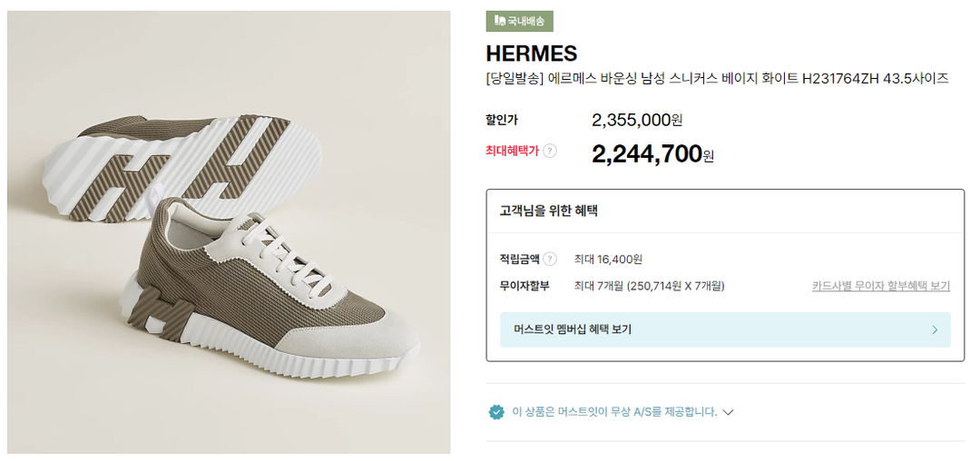Click the 7개월 installment detail text

(649, 286)
